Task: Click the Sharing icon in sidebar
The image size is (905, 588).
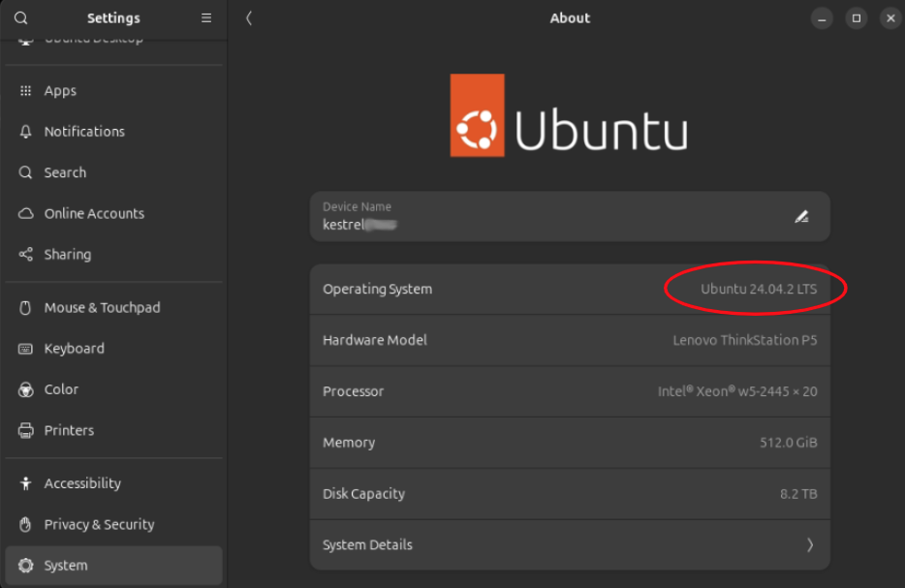Action: [25, 255]
